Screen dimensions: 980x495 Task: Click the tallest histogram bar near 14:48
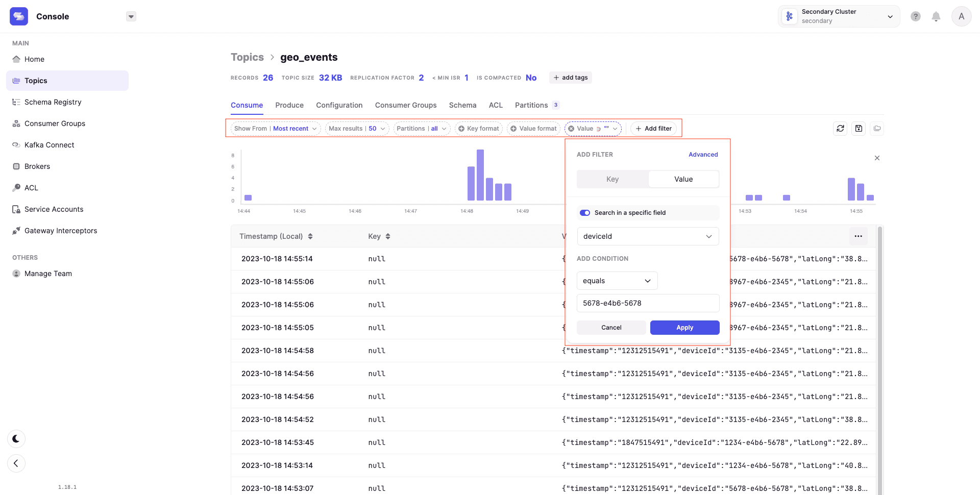[x=480, y=175]
